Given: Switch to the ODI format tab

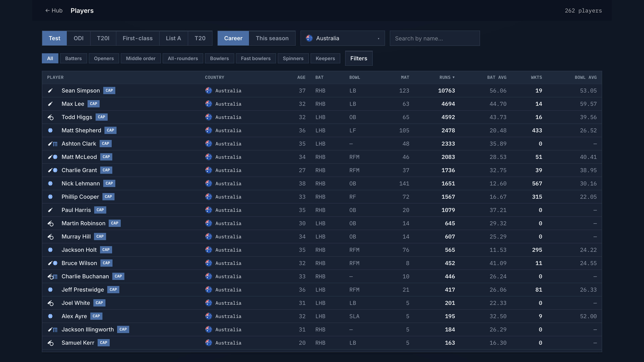Looking at the screenshot, I should click(78, 38).
